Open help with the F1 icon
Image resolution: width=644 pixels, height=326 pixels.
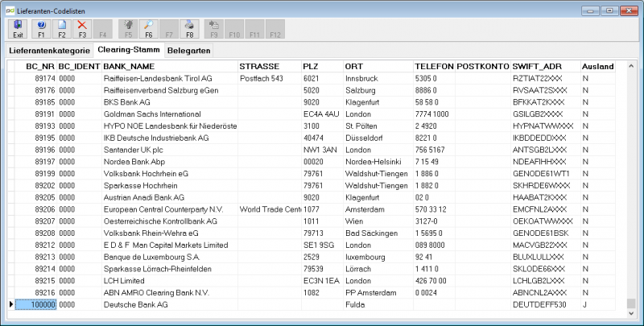coord(41,29)
